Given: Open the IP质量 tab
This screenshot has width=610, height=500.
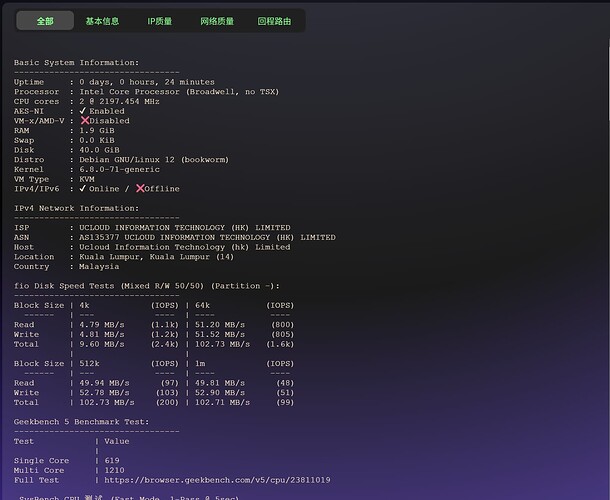Looking at the screenshot, I should pyautogui.click(x=159, y=20).
